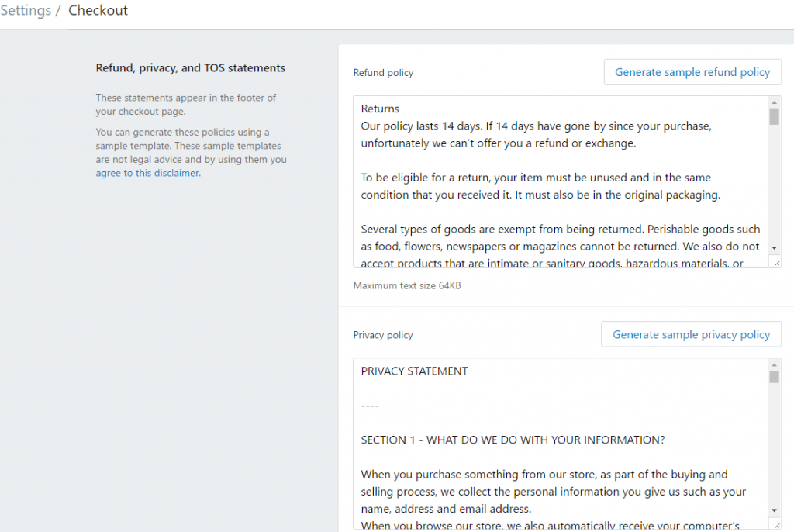Click the refund policy scrollbar thumb

click(x=774, y=116)
